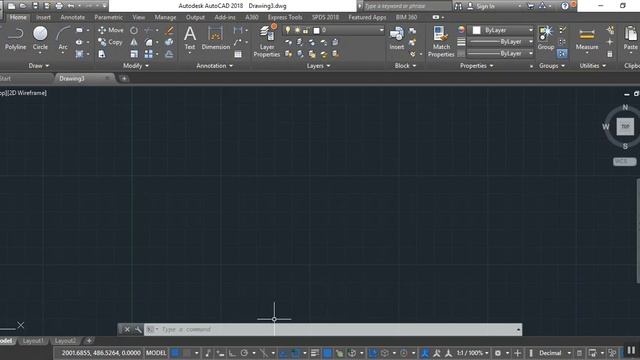Image resolution: width=640 pixels, height=360 pixels.
Task: Switch to the Layout1 tab
Action: click(33, 341)
